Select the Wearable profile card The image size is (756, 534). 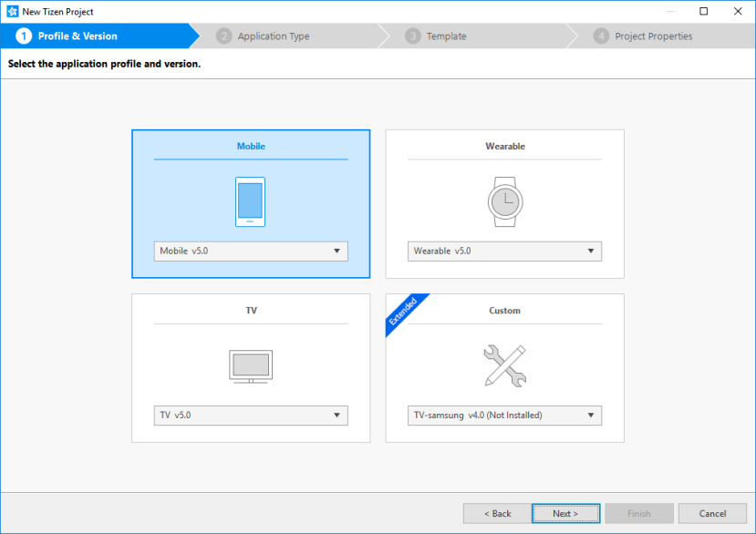[x=504, y=146]
